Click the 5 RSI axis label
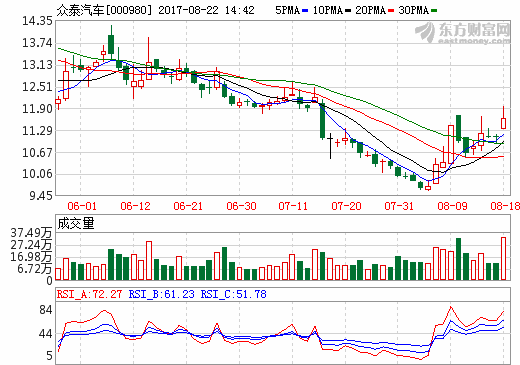520x365 pixels. click(50, 356)
